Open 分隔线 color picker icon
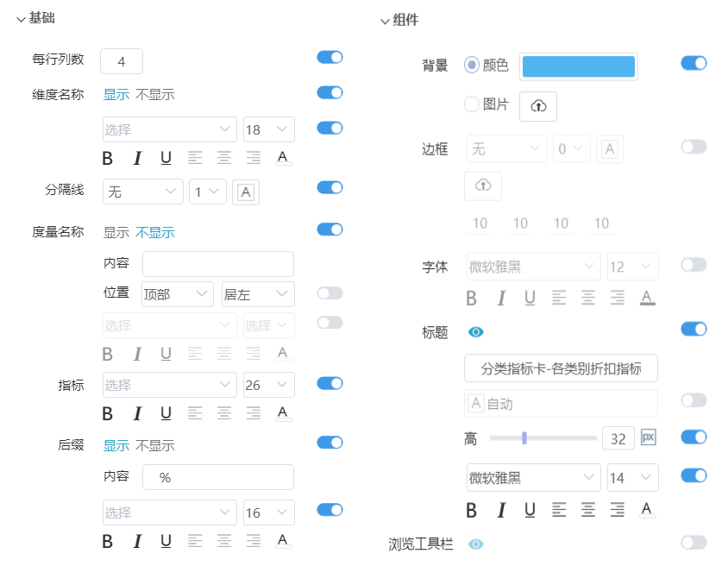This screenshot has height=566, width=728. point(246,192)
